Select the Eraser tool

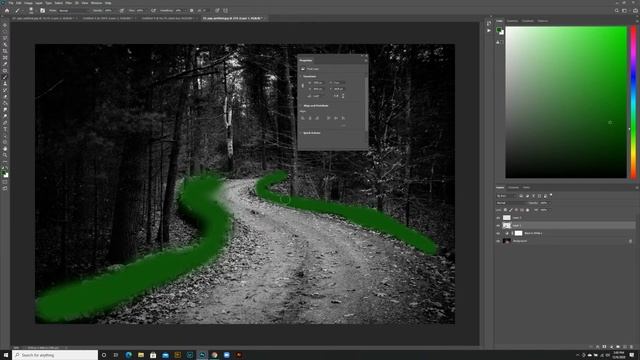[5, 97]
